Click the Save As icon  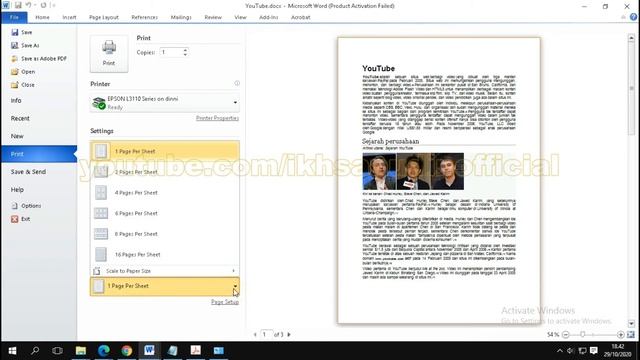coord(15,45)
